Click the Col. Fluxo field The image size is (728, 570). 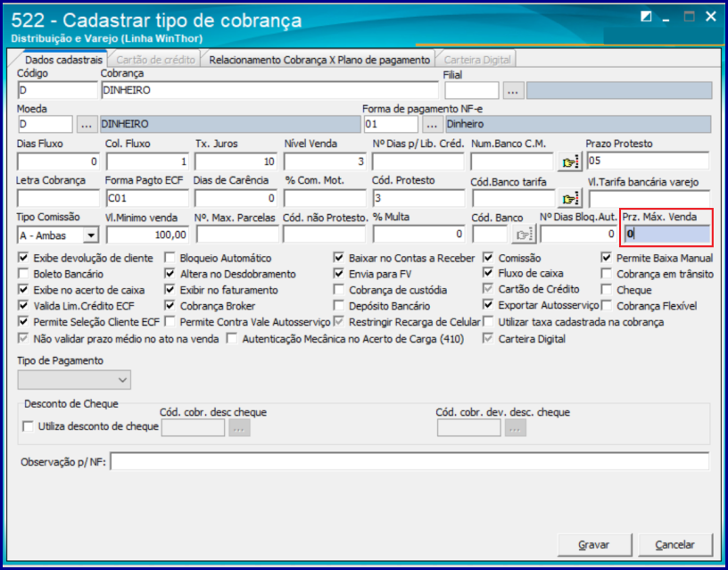(147, 161)
